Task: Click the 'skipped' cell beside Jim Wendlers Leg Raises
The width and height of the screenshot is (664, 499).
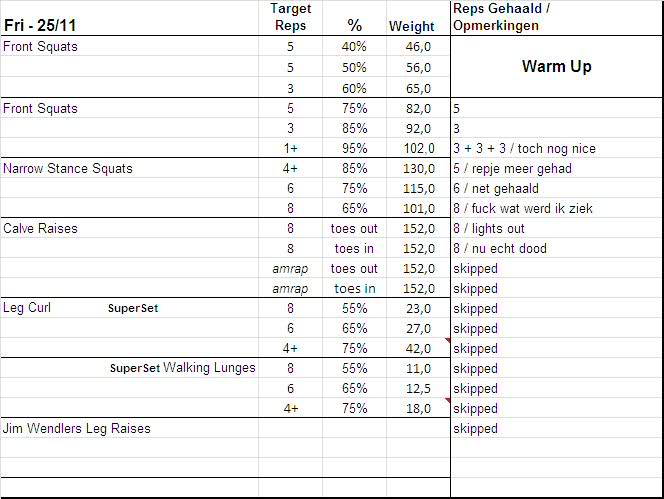Action: (x=475, y=428)
